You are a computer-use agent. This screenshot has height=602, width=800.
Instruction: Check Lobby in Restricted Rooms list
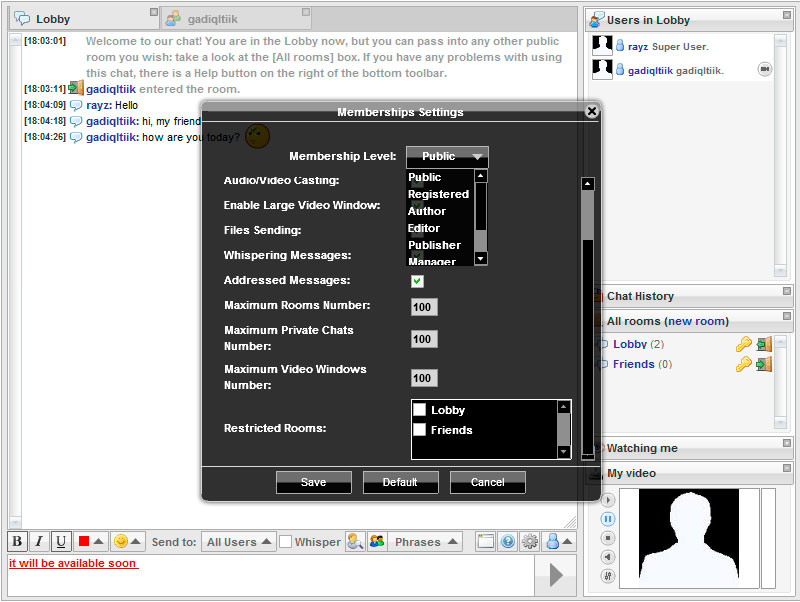click(x=421, y=410)
